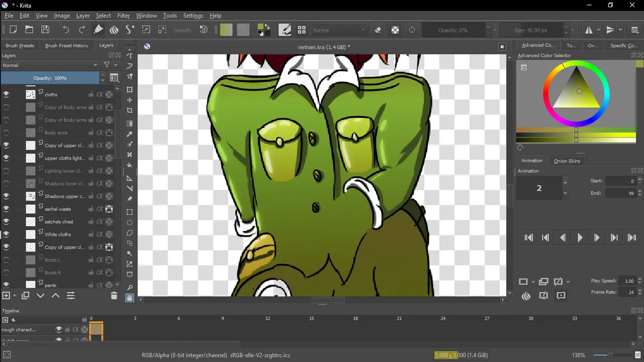Open the layer blending mode Normal dropdown

(50, 65)
